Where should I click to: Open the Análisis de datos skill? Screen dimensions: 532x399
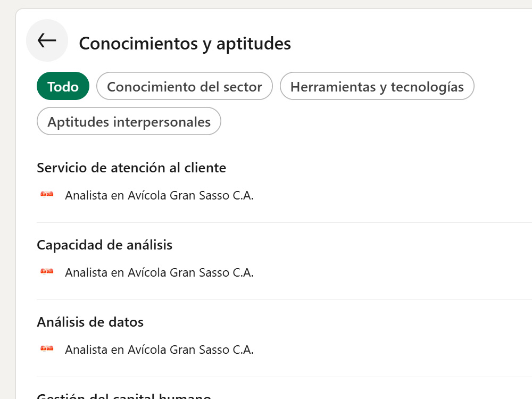90,322
